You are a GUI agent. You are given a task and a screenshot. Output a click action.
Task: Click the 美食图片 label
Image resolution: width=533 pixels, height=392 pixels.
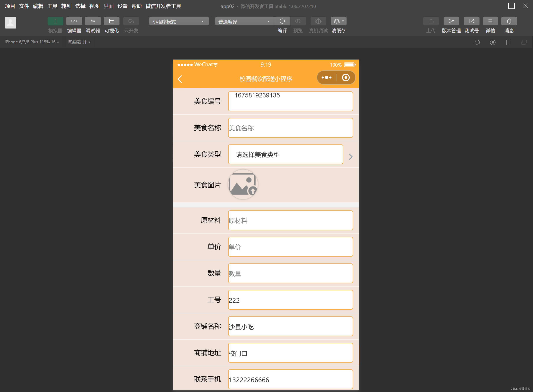[207, 185]
